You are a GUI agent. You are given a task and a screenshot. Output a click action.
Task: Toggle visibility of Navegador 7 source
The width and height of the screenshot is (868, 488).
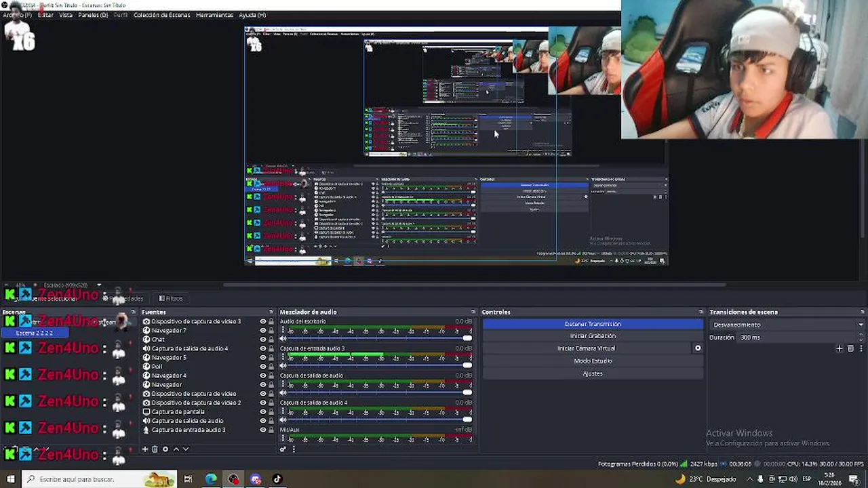[x=262, y=330]
